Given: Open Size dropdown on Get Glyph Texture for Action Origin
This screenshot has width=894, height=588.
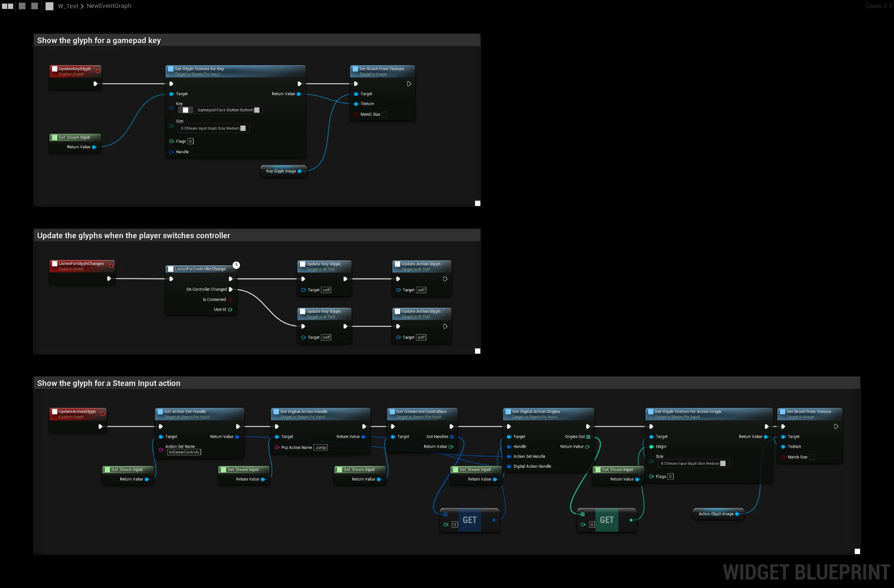Looking at the screenshot, I should click(693, 464).
